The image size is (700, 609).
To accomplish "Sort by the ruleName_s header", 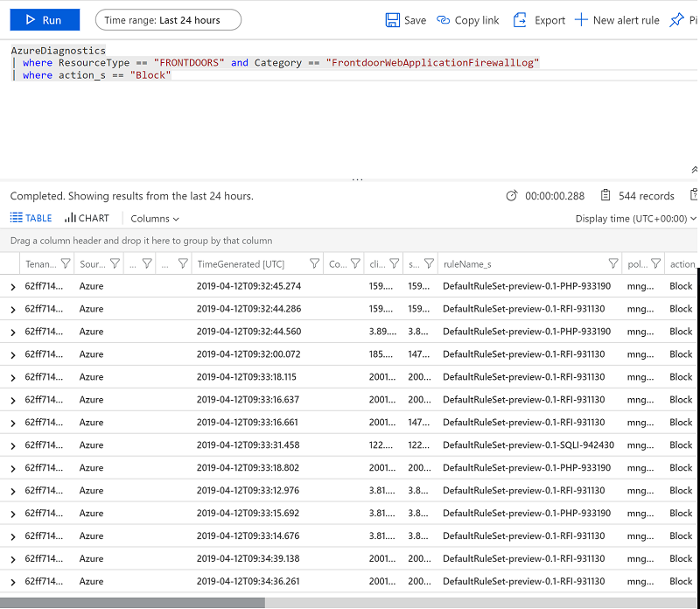I will 467,264.
